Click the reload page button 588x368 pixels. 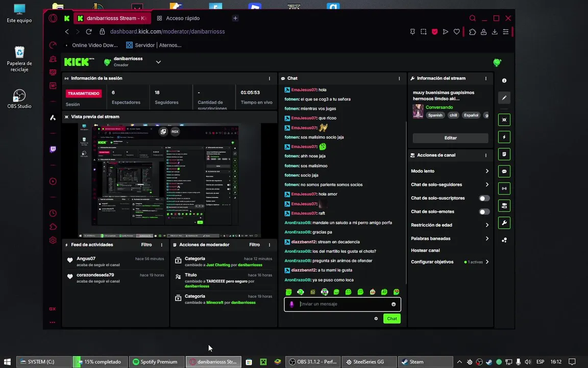tap(88, 32)
